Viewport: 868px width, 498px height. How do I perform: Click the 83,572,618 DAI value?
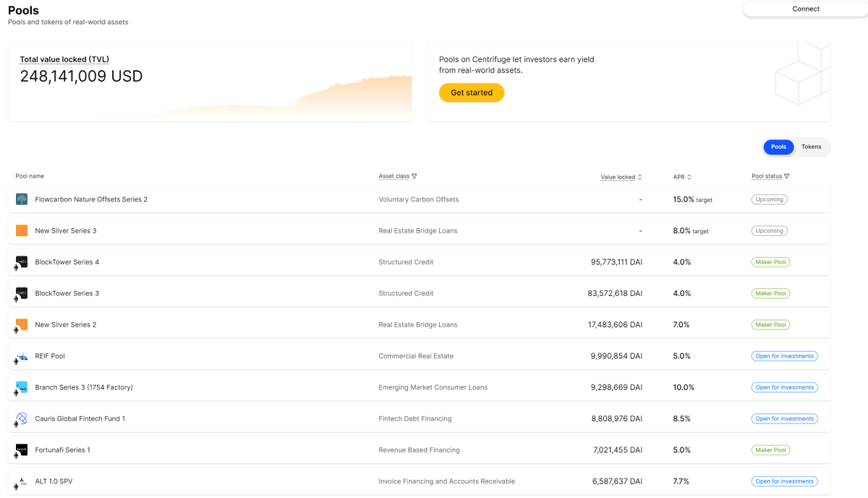click(x=615, y=293)
